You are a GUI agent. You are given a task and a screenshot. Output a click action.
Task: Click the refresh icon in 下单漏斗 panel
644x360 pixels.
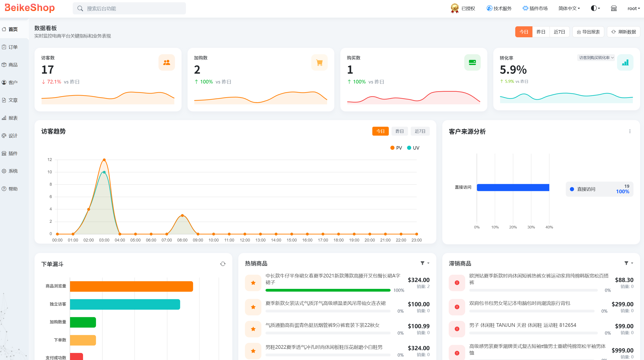coord(223,264)
